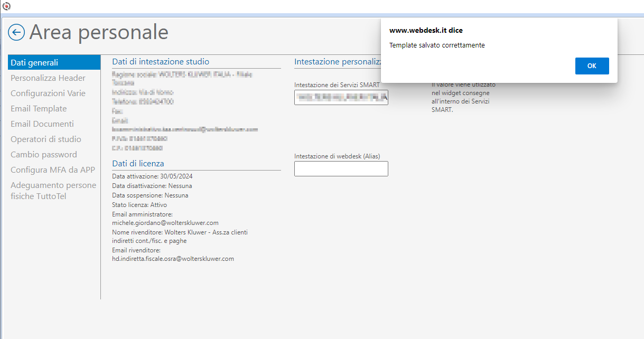This screenshot has height=339, width=644.
Task: Confirm the dialog with the OK button
Action: (x=592, y=66)
